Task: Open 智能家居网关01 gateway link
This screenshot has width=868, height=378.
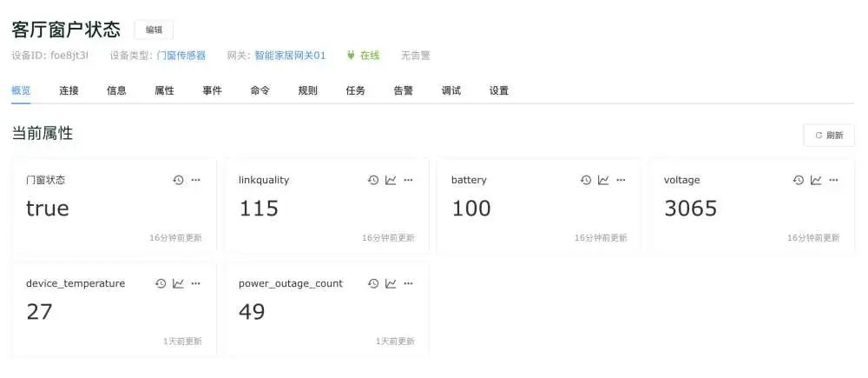Action: click(290, 56)
